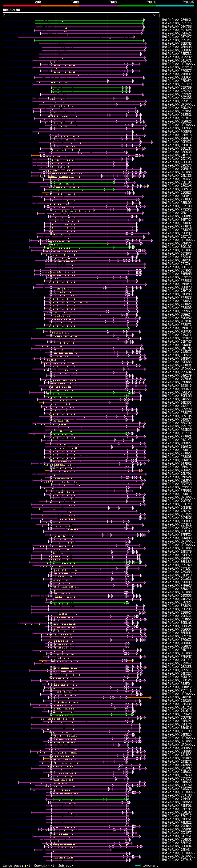Select the UniRef100_B8BCN6 label

pos(177,43)
